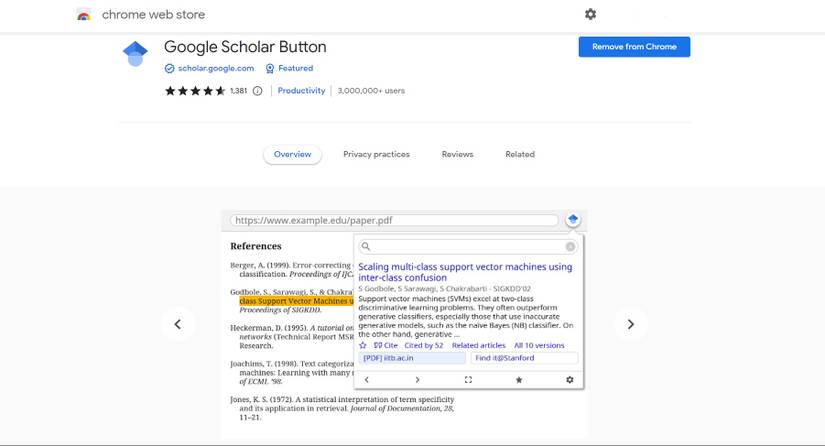
Task: Open Chrome Web Store settings gear
Action: pos(590,14)
